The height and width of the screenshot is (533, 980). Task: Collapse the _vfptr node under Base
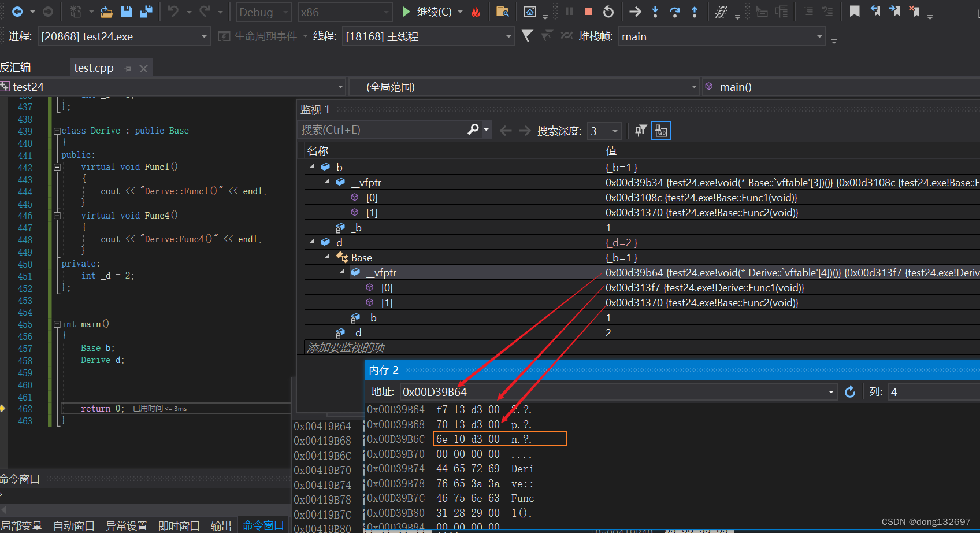click(342, 272)
